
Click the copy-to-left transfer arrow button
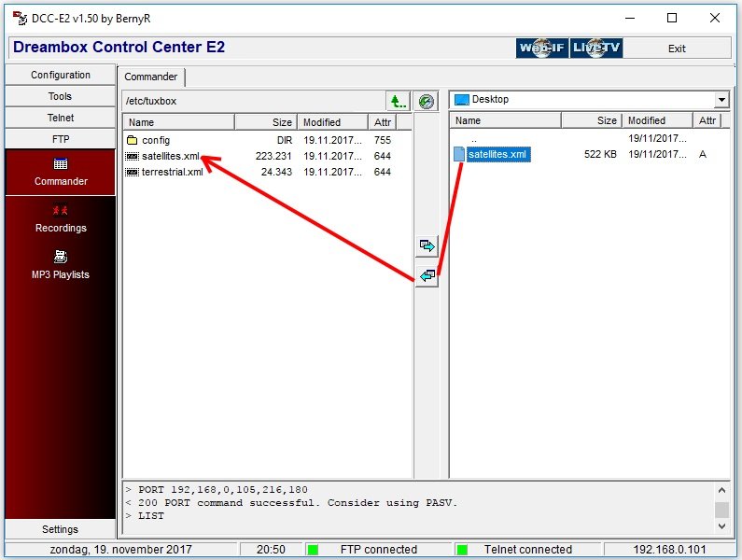pyautogui.click(x=427, y=275)
